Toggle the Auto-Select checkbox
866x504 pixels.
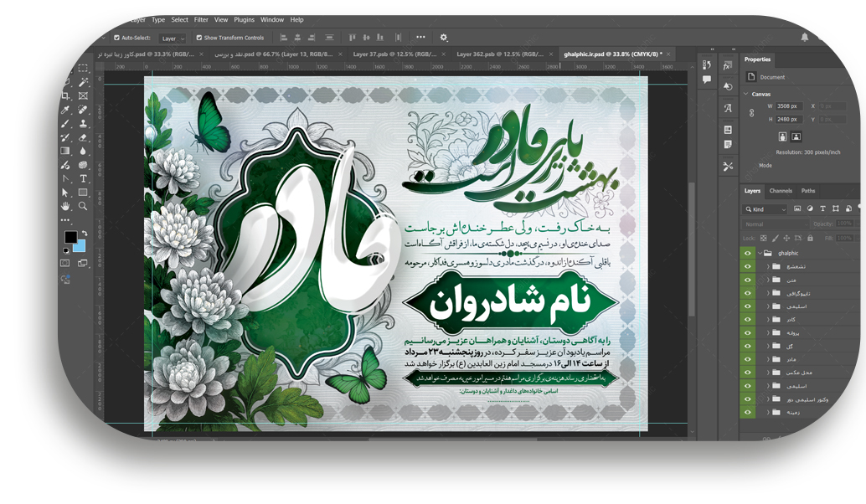pyautogui.click(x=116, y=38)
